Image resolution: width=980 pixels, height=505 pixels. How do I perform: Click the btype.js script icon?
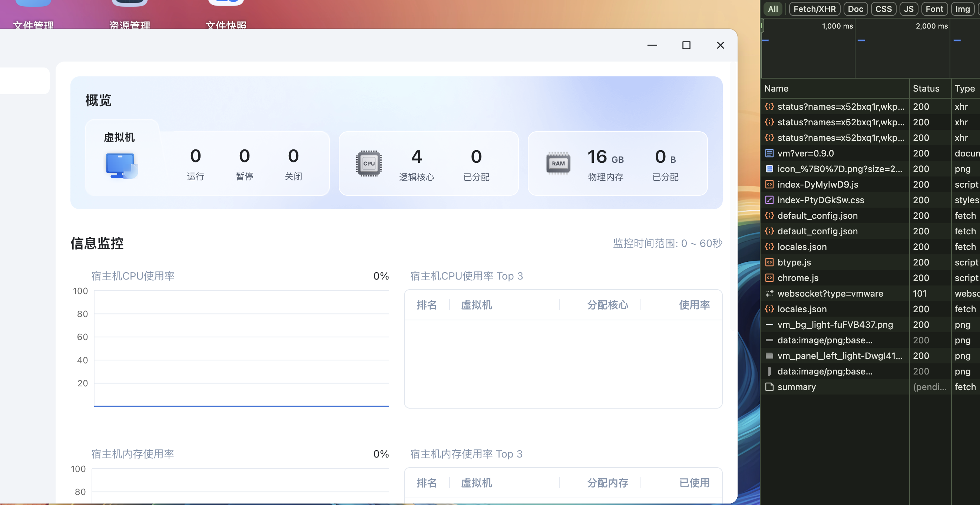coord(769,263)
